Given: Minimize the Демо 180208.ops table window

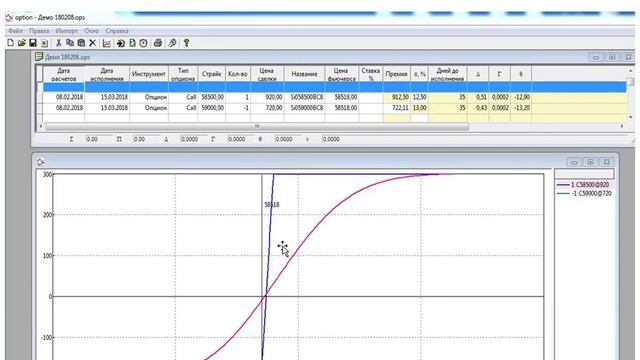Looking at the screenshot, I should point(596,57).
